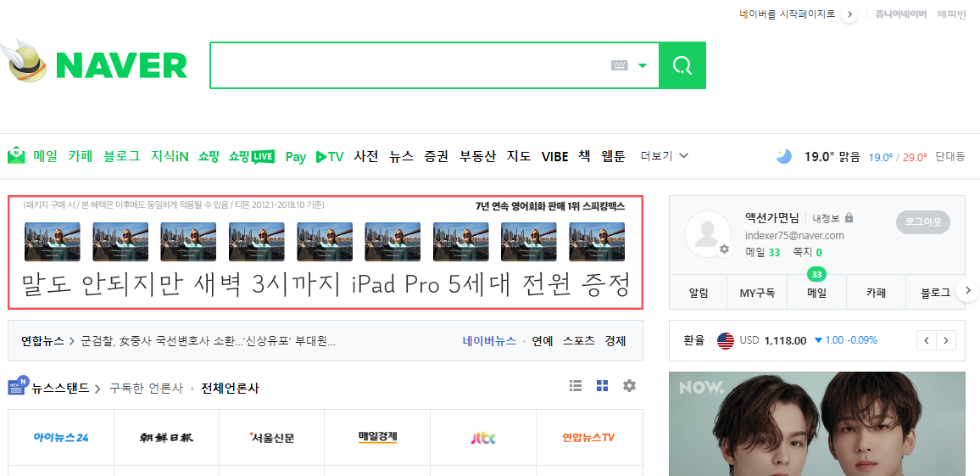980x476 pixels.
Task: Open the 블로그 menu item in the navigation bar
Action: [122, 156]
